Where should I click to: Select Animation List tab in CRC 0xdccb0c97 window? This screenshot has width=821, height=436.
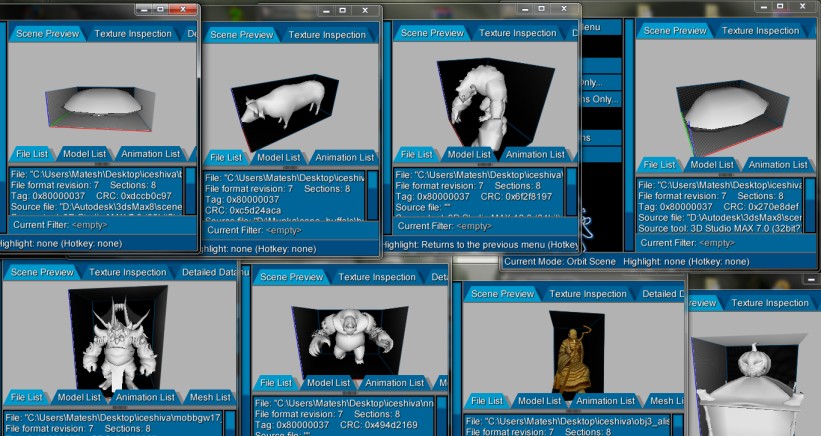click(150, 154)
